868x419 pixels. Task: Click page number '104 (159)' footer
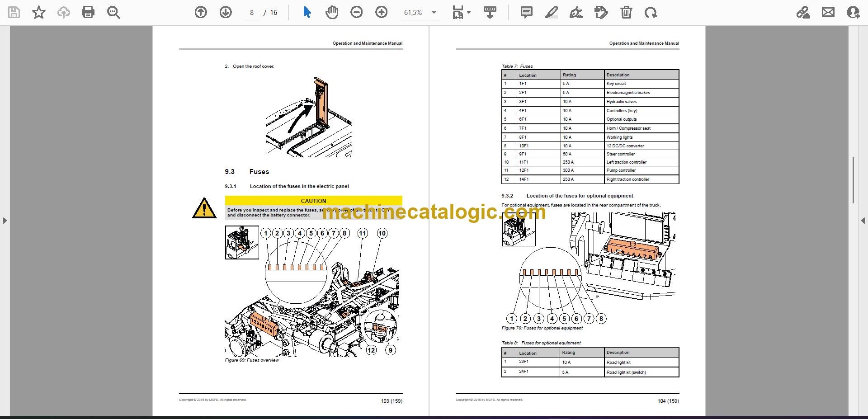point(668,401)
